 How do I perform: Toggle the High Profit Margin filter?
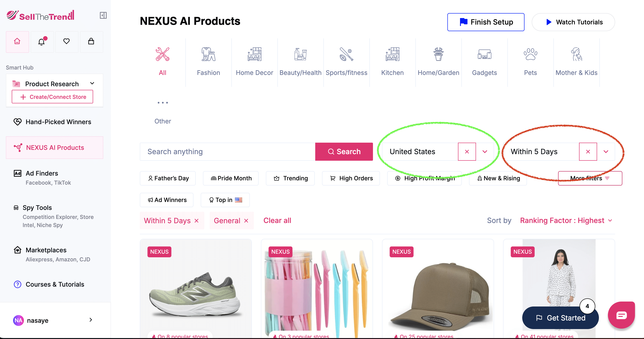424,178
